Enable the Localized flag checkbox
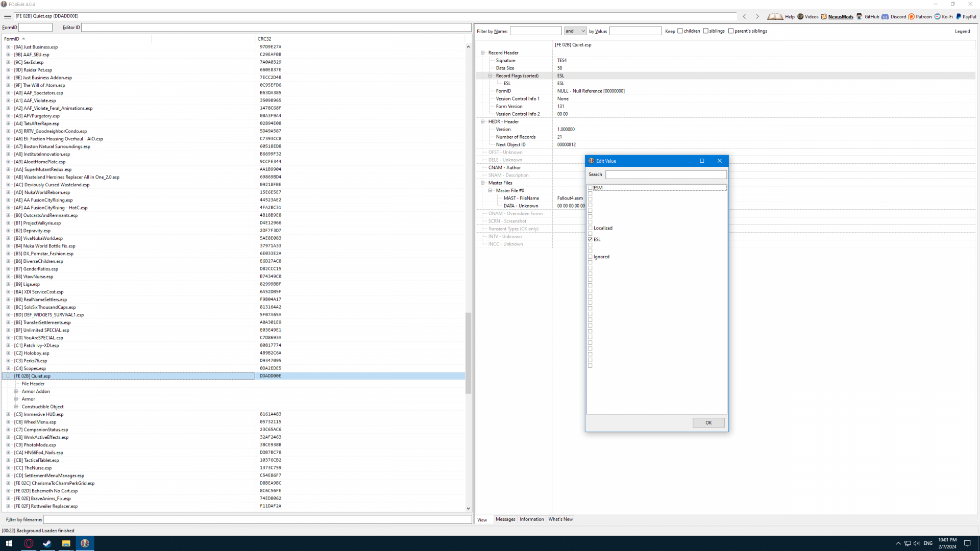 (591, 228)
